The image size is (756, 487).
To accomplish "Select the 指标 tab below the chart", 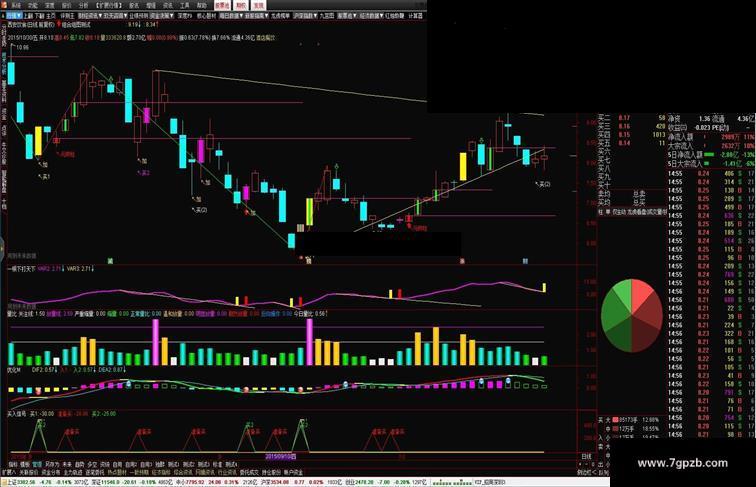I will click(13, 464).
